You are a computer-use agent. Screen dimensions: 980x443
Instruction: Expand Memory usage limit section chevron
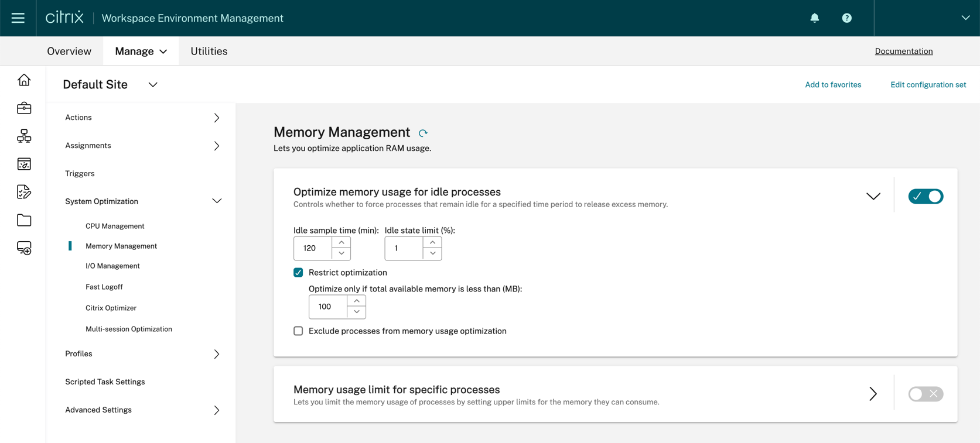873,394
